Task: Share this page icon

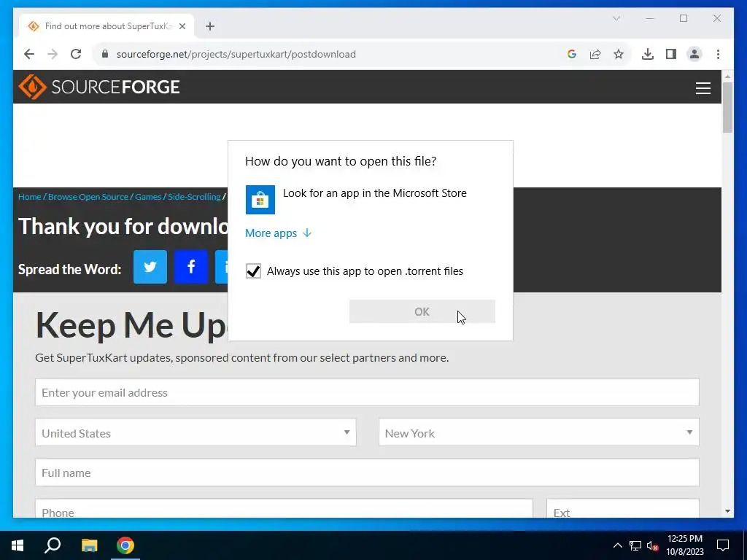Action: tap(595, 54)
